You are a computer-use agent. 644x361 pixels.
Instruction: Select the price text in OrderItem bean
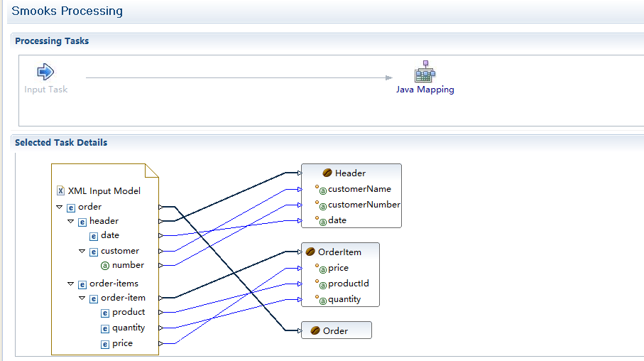pos(339,268)
